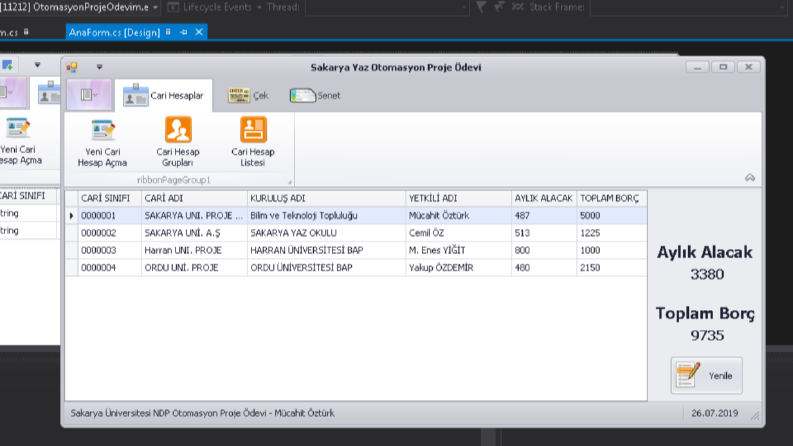Click the row indicator arrow of row 0000001
The width and height of the screenshot is (793, 446).
(71, 215)
